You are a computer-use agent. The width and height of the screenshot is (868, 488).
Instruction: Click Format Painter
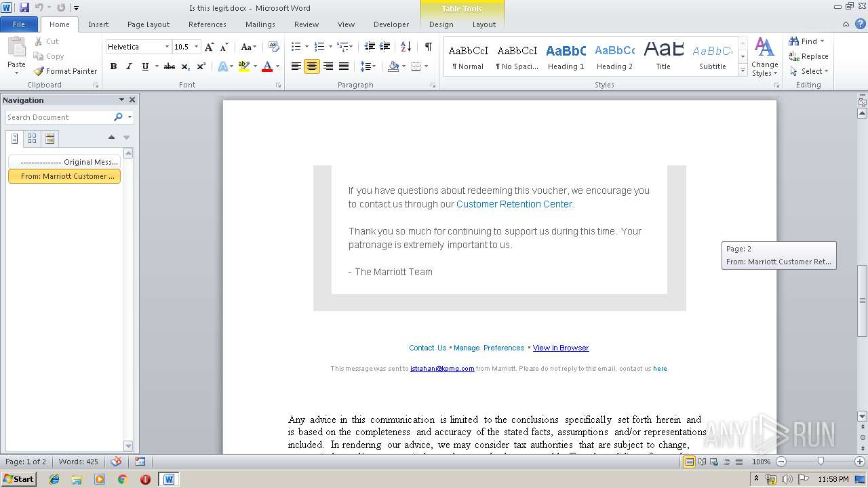pos(65,71)
